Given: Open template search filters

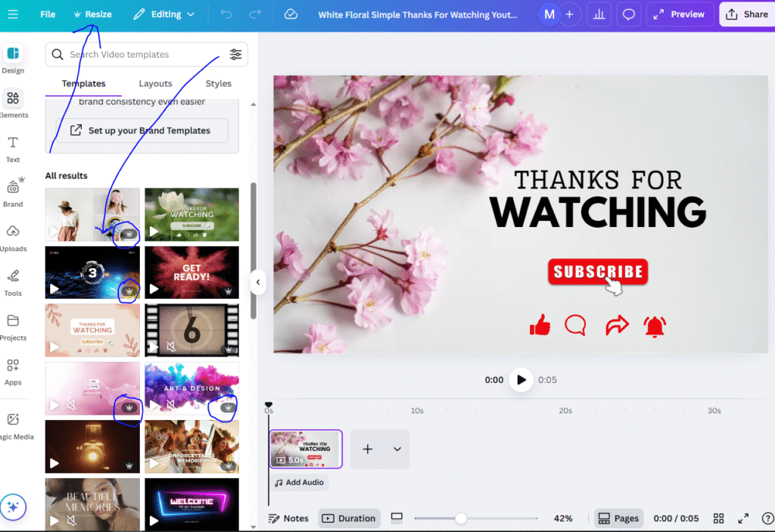Looking at the screenshot, I should pos(235,54).
